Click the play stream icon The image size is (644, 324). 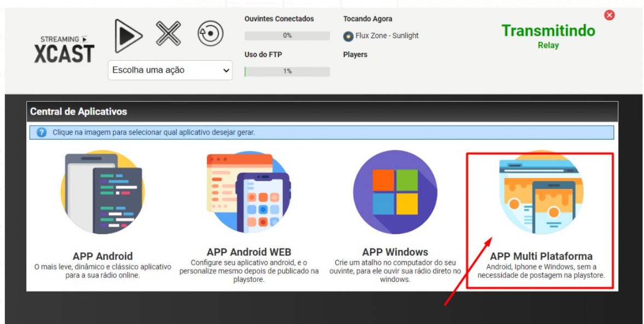click(128, 36)
